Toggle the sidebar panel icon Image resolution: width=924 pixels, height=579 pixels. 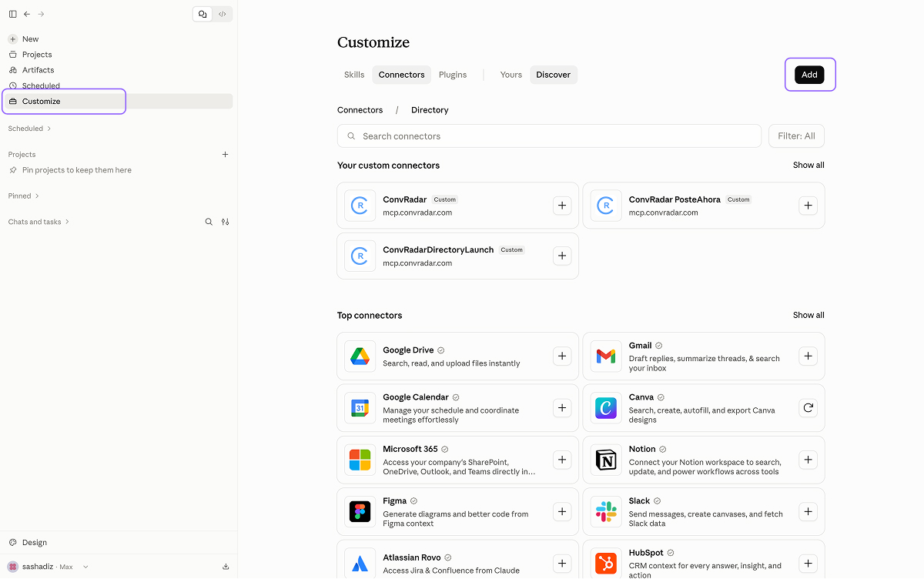(x=13, y=14)
